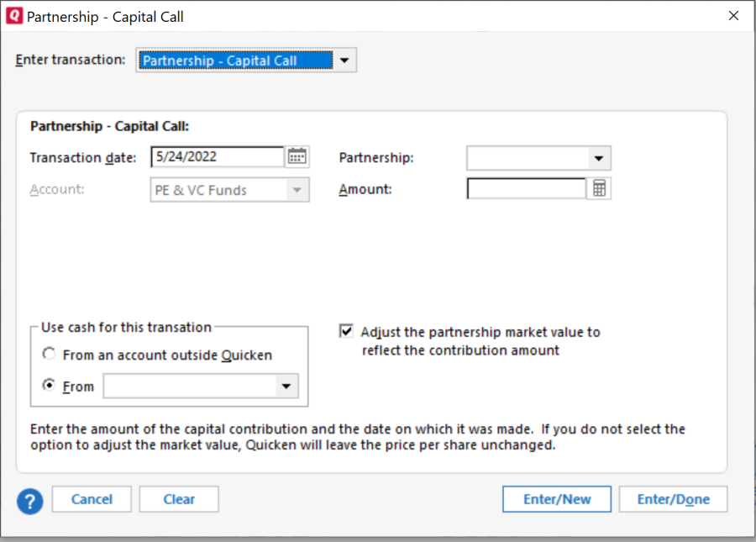Image resolution: width=756 pixels, height=542 pixels.
Task: Expand the Enter transaction dropdown
Action: (344, 61)
